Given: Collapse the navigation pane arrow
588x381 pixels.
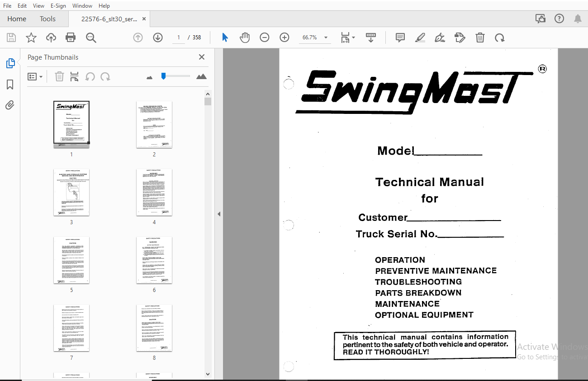Looking at the screenshot, I should [x=219, y=214].
